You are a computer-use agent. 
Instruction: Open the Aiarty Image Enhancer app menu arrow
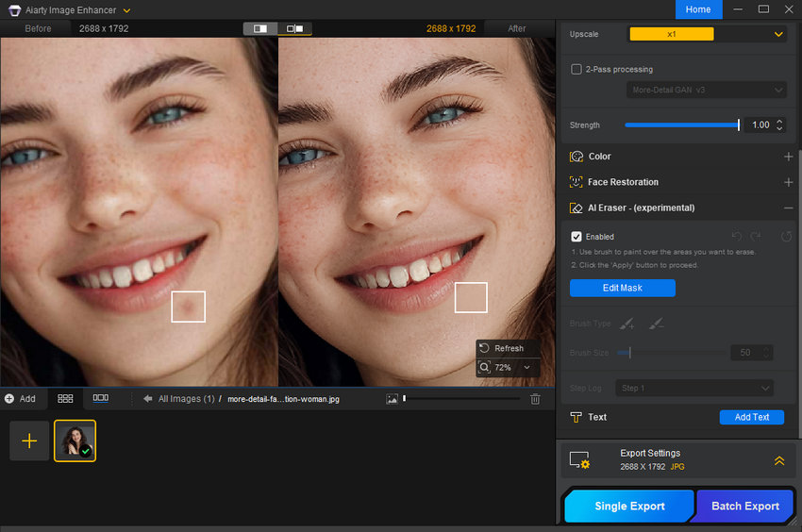[126, 10]
